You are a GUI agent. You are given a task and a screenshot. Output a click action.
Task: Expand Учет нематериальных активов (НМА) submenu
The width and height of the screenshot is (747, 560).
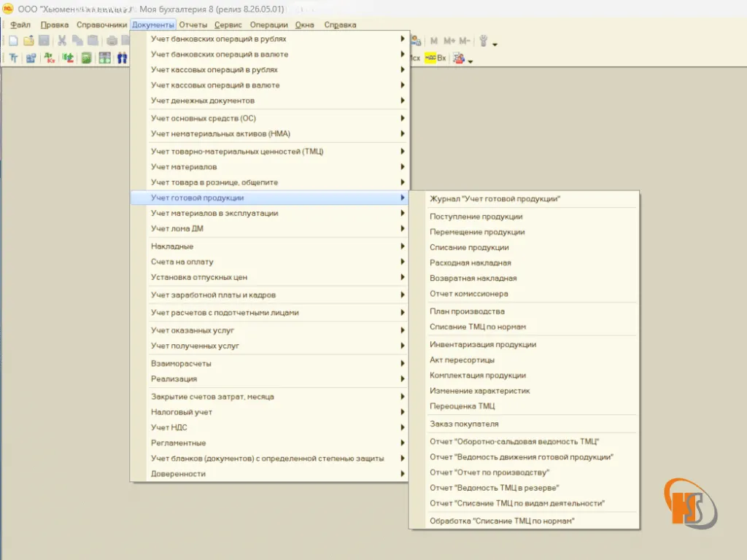pyautogui.click(x=270, y=134)
